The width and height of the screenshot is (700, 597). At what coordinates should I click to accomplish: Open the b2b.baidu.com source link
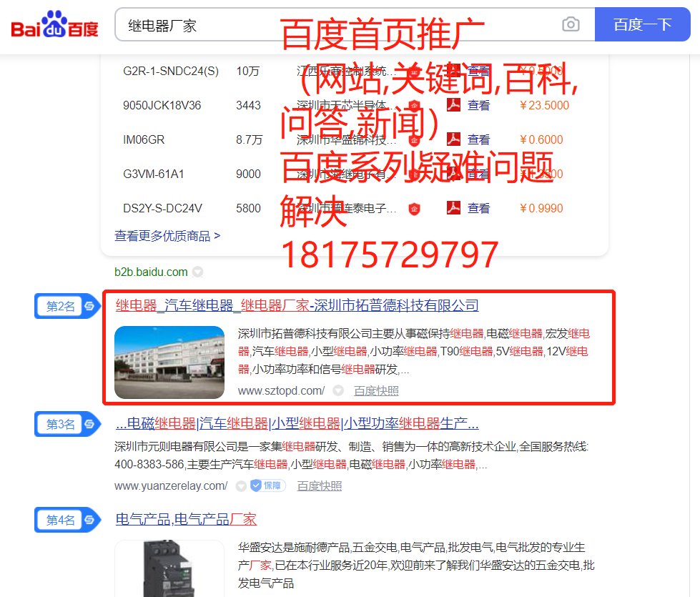[x=151, y=272]
